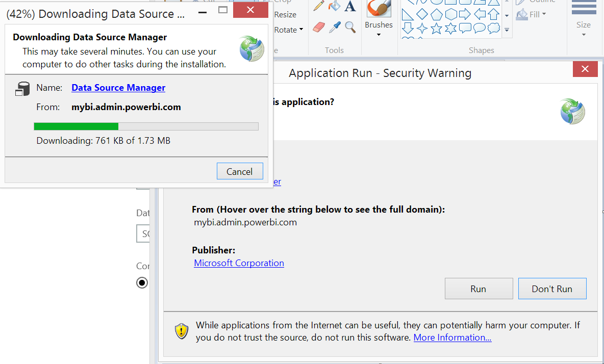Viewport: 604px width, 364px height.
Task: Choose the six-point star shape
Action: coord(450,28)
